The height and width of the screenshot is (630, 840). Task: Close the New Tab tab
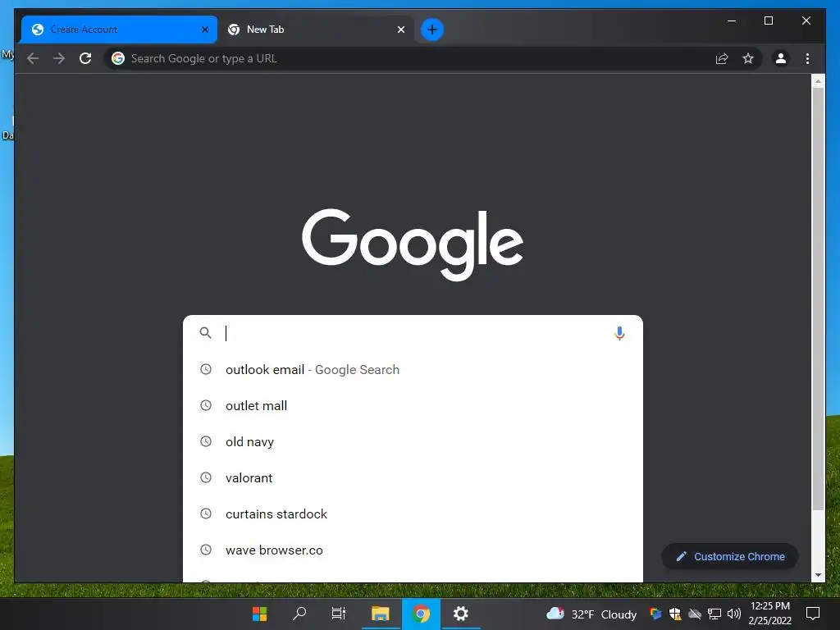[x=400, y=30]
